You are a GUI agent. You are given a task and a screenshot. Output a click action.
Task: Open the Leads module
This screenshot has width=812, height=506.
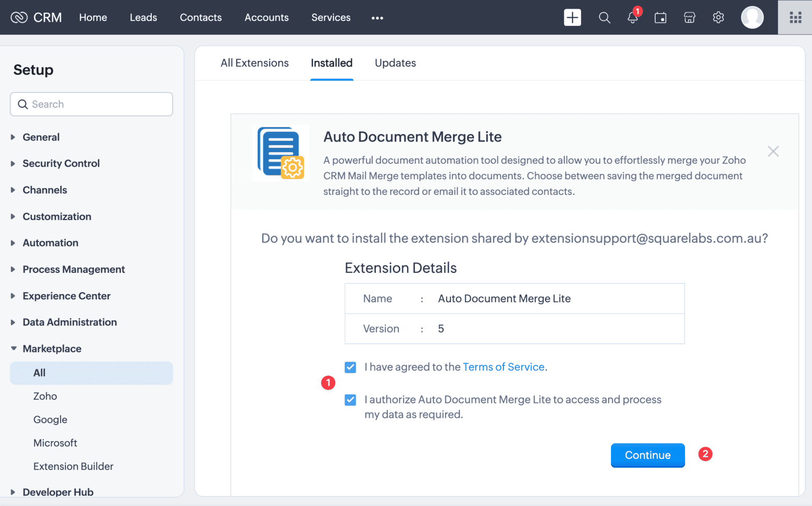click(143, 17)
